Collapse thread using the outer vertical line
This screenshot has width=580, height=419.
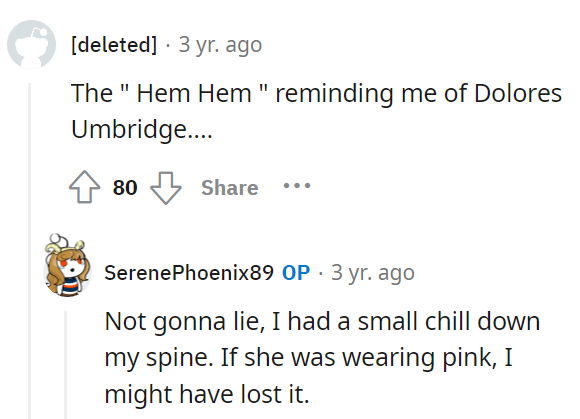click(30, 251)
